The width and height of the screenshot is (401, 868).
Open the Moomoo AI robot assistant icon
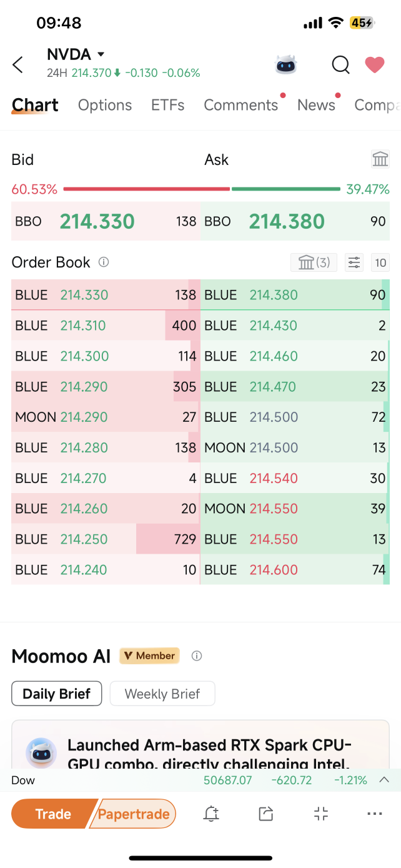click(x=286, y=64)
